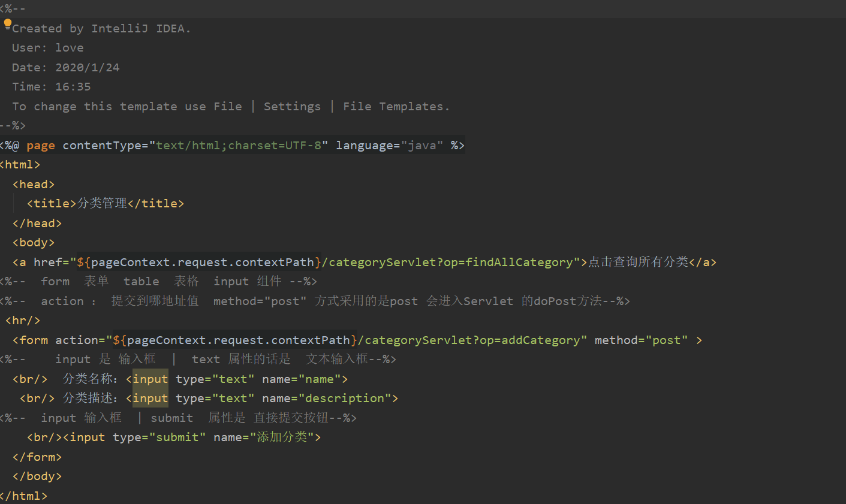Image resolution: width=846 pixels, height=504 pixels.
Task: Place cursor on contentType value text/html;charset=UTF-8
Action: (242, 146)
